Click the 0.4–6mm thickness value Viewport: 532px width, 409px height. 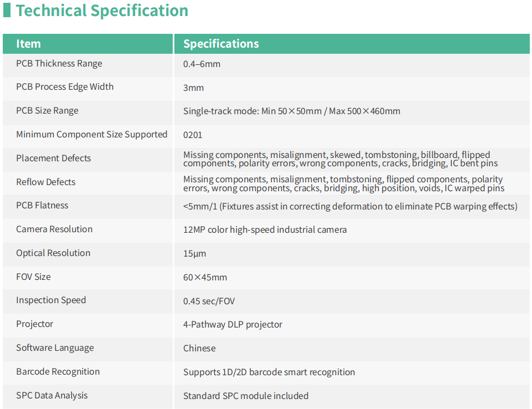tap(202, 64)
